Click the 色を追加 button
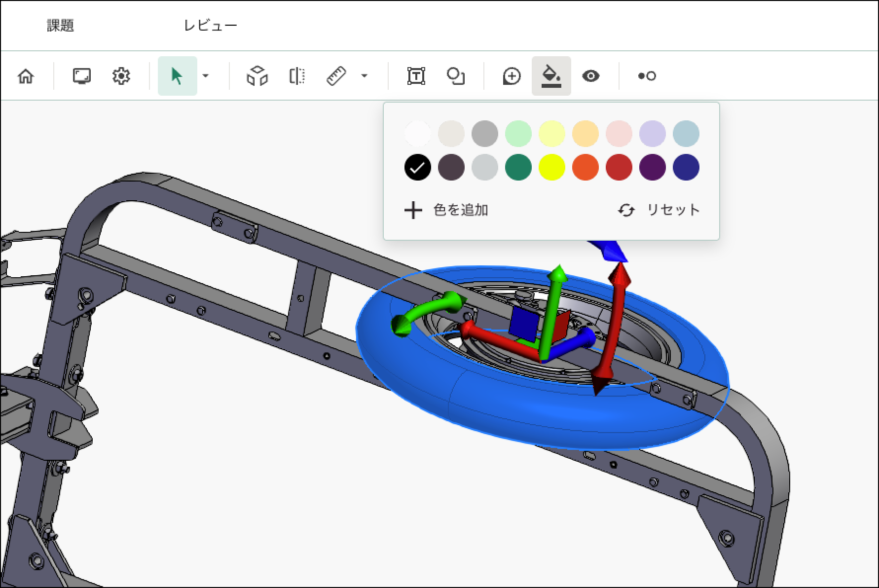Viewport: 879px width, 588px height. (446, 210)
